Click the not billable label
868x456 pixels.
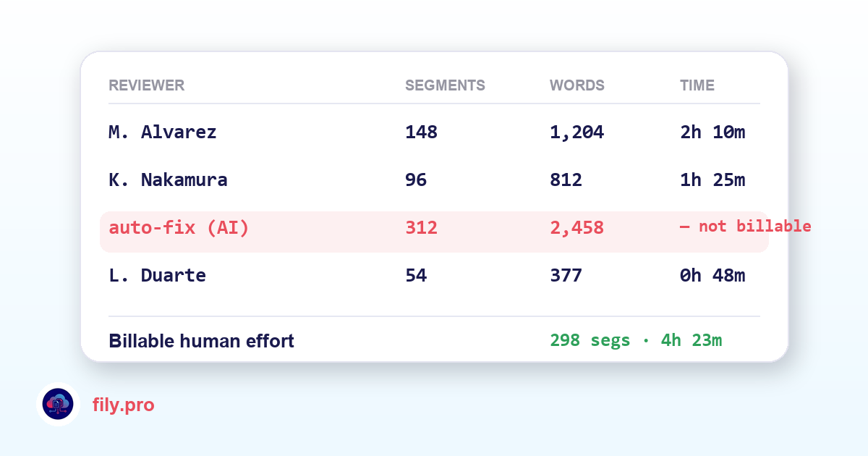745,227
